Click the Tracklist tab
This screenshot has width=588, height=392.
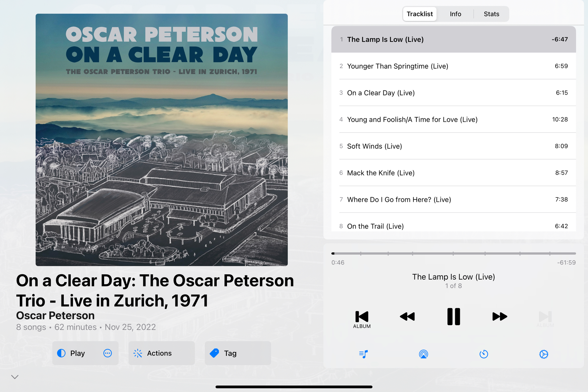pos(418,14)
